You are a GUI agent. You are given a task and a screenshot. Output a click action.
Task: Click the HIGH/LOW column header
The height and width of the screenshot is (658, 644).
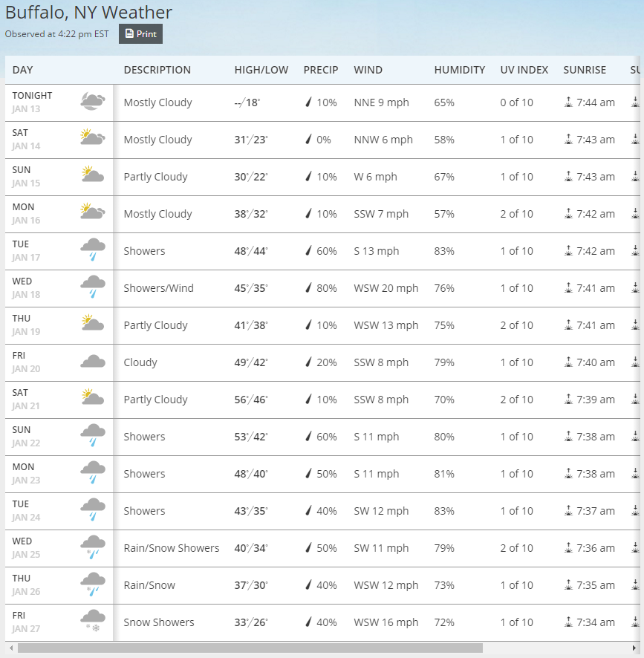(261, 70)
